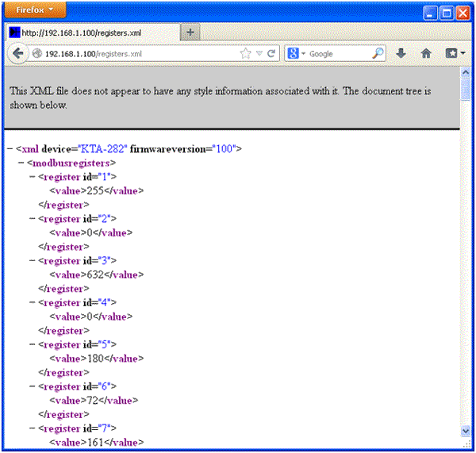Click the value 72 text
This screenshot has height=453, width=476.
click(93, 400)
